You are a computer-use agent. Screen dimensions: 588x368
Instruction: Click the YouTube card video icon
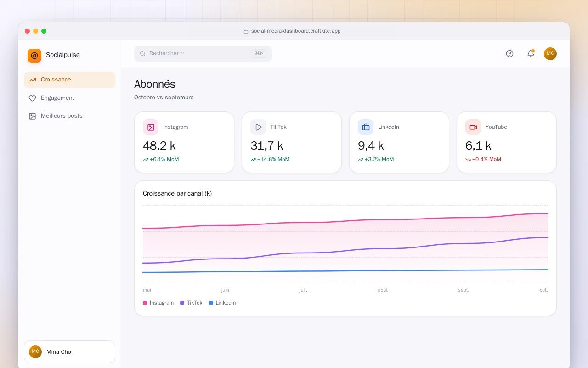[473, 127]
